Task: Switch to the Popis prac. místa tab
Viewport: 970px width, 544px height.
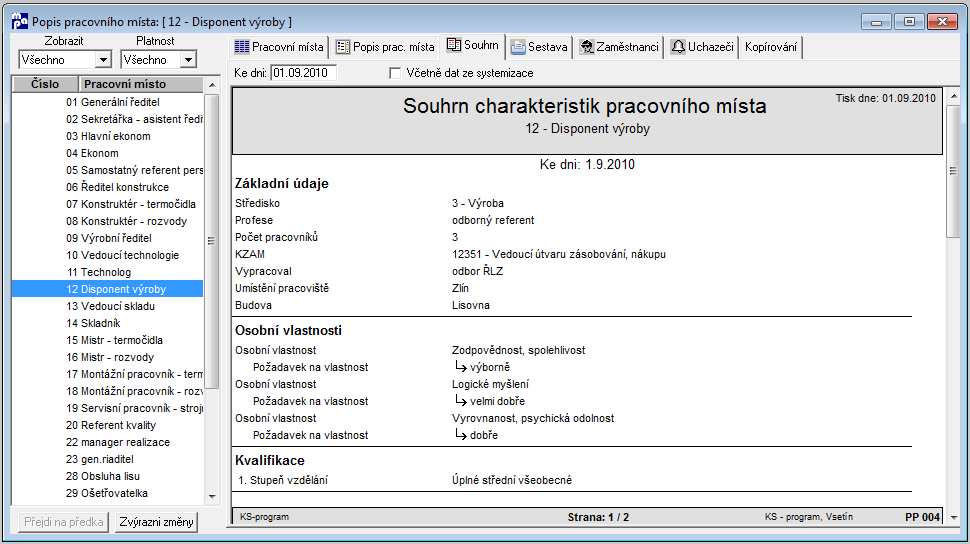Action: 385,47
